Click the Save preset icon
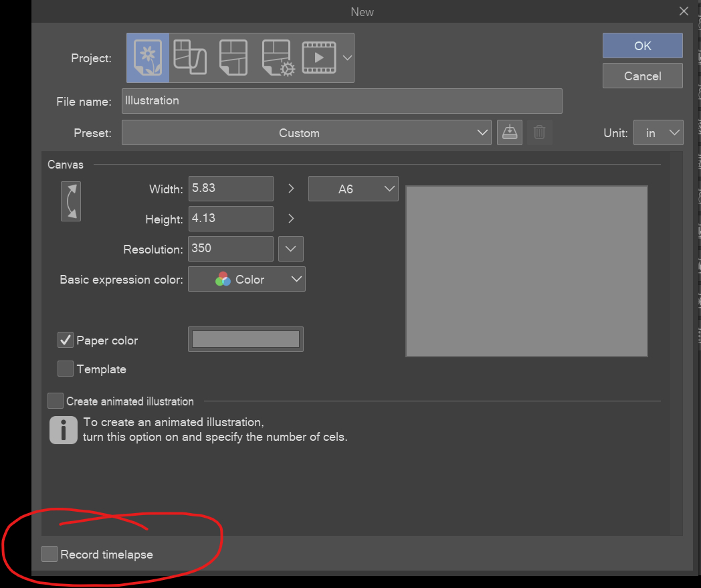Viewport: 701px width, 588px height. (510, 132)
